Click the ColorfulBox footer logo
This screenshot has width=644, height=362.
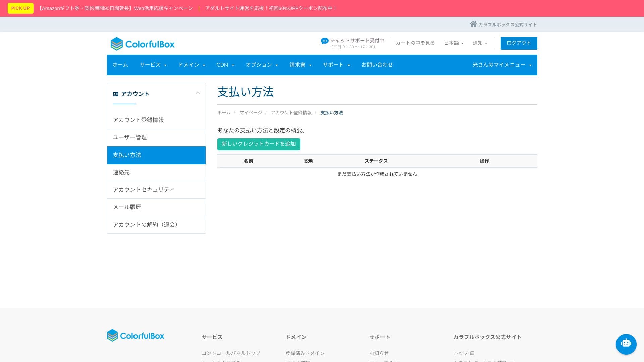pyautogui.click(x=136, y=336)
